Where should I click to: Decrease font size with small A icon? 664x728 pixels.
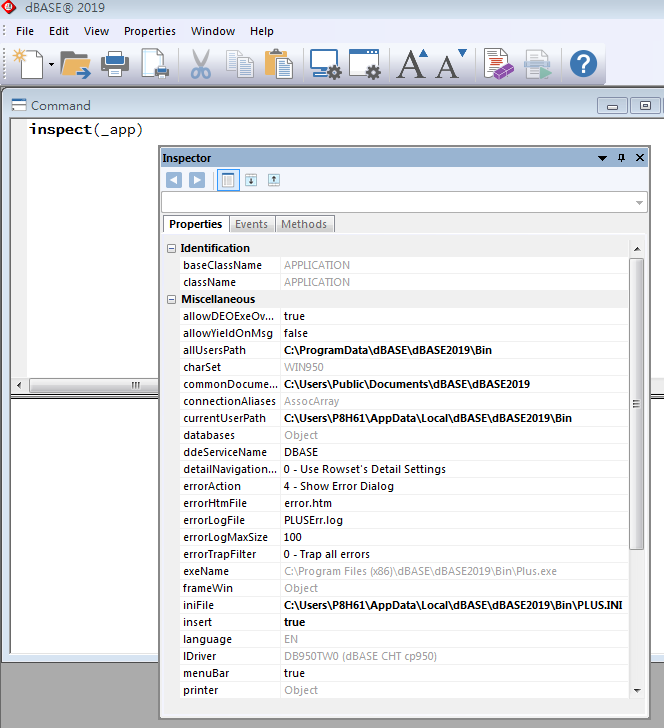coord(451,64)
